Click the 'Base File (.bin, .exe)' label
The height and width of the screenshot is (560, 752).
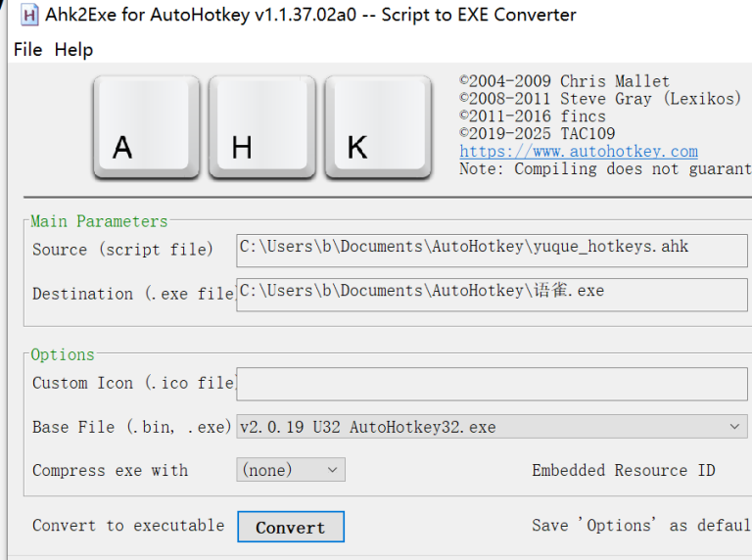point(132,428)
